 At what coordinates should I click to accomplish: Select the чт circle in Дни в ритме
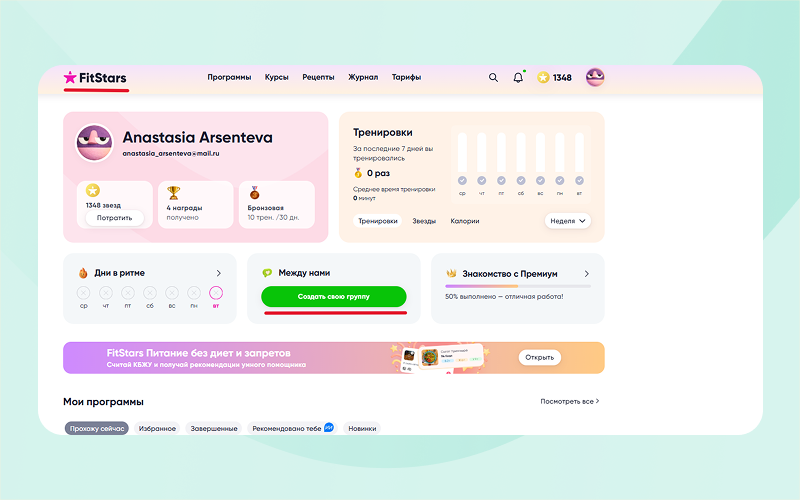106,293
